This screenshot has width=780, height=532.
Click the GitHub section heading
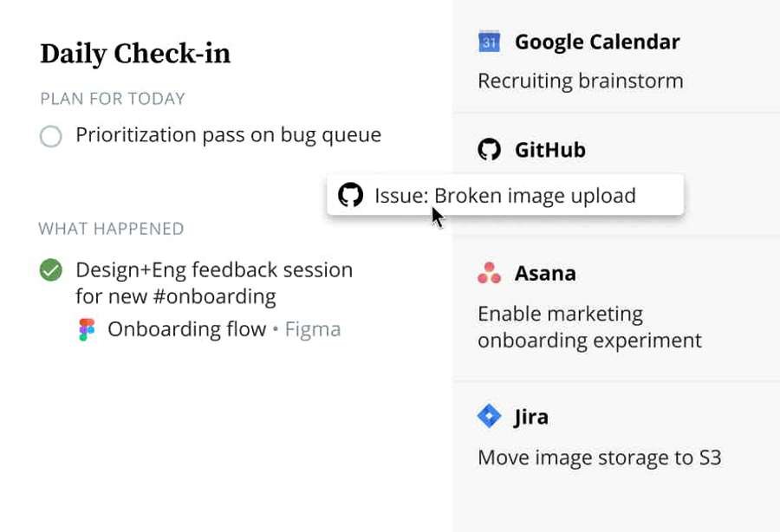(x=549, y=150)
